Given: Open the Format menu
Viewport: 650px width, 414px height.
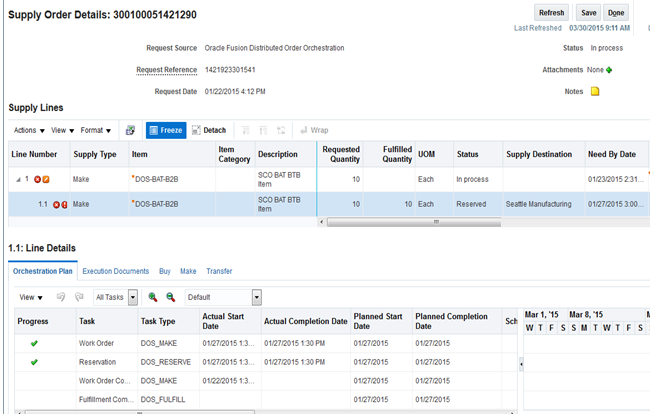Looking at the screenshot, I should (x=96, y=130).
